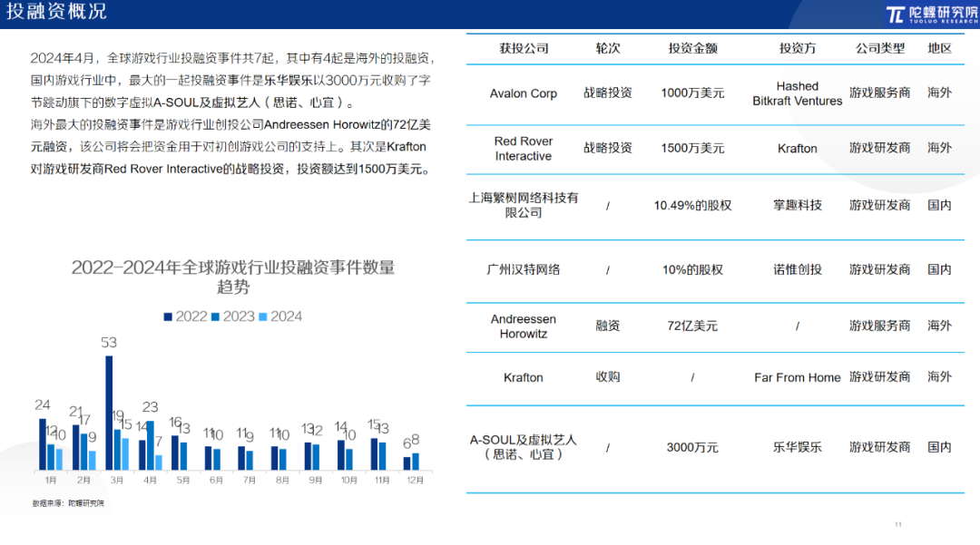
Task: Click the 投资方 column header
Action: click(797, 49)
